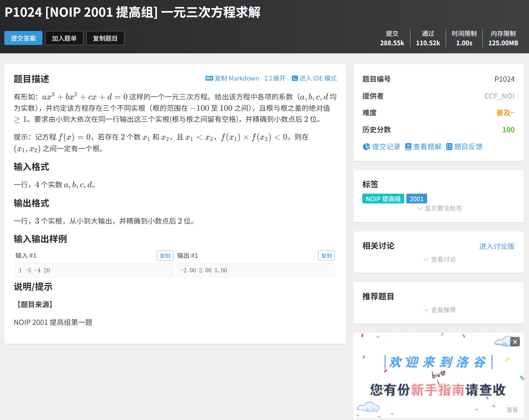Close the welcome advertisement banner
The width and height of the screenshot is (529, 420).
coord(515,342)
